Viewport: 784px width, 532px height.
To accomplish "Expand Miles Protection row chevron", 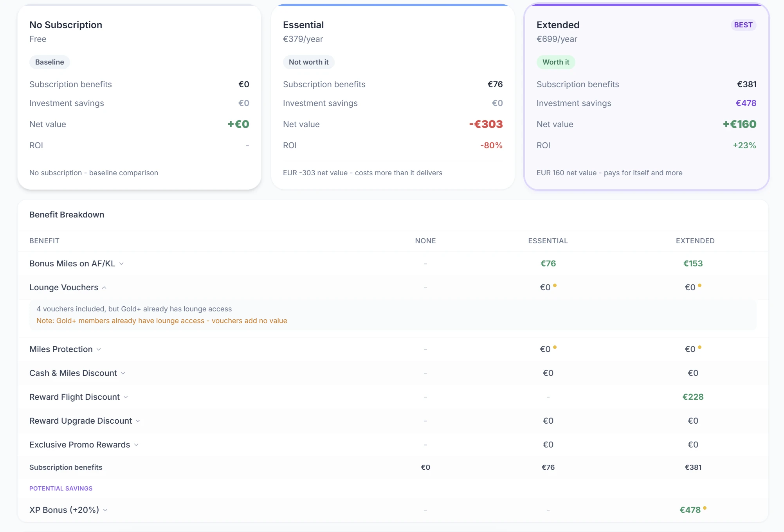I will 99,349.
